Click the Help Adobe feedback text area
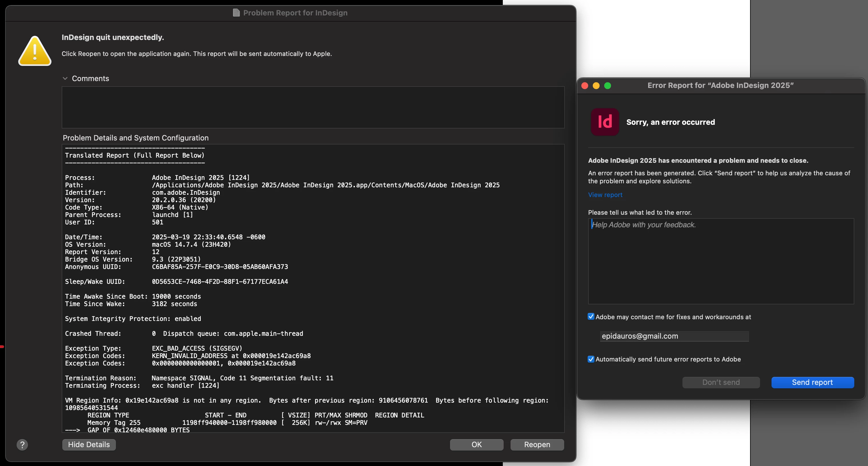Screen dimensions: 868x466 pos(721,261)
